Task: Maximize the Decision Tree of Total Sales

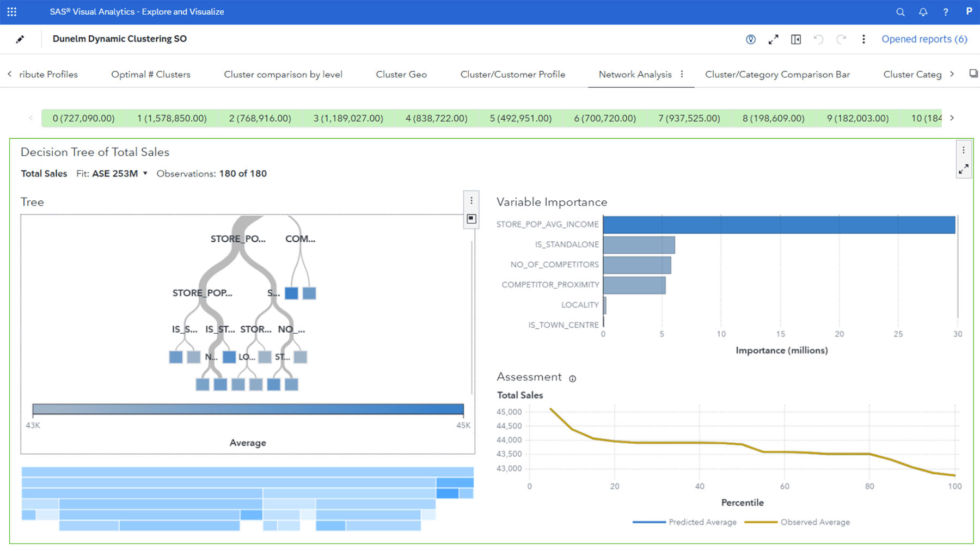Action: (x=964, y=169)
